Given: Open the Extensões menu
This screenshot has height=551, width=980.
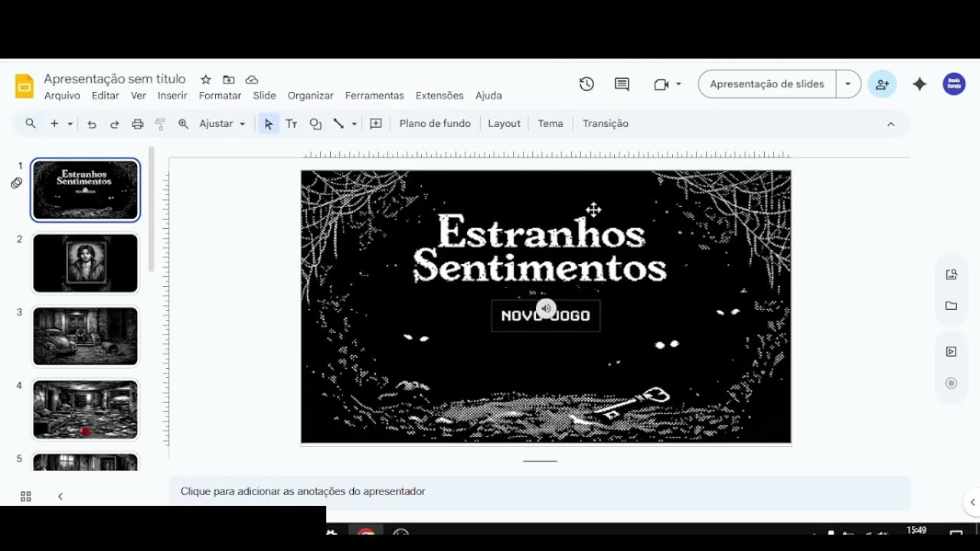Looking at the screenshot, I should [x=439, y=96].
